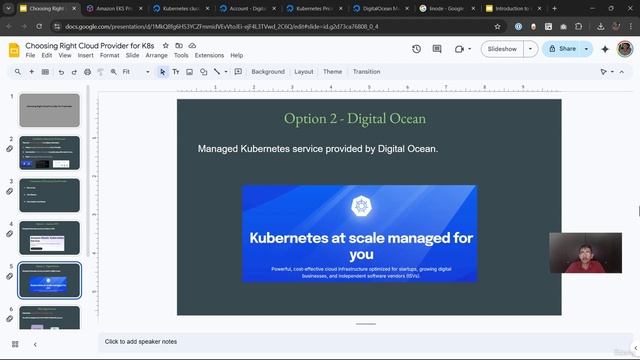This screenshot has width=640, height=360.
Task: Add a comment from the toolbar
Action: tap(238, 72)
